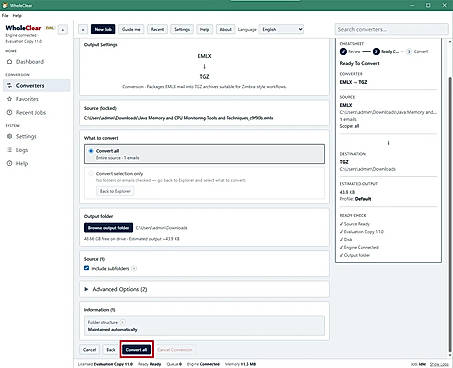Viewport: 453px width, 368px height.
Task: Click Show Logs link in status bar
Action: click(439, 364)
